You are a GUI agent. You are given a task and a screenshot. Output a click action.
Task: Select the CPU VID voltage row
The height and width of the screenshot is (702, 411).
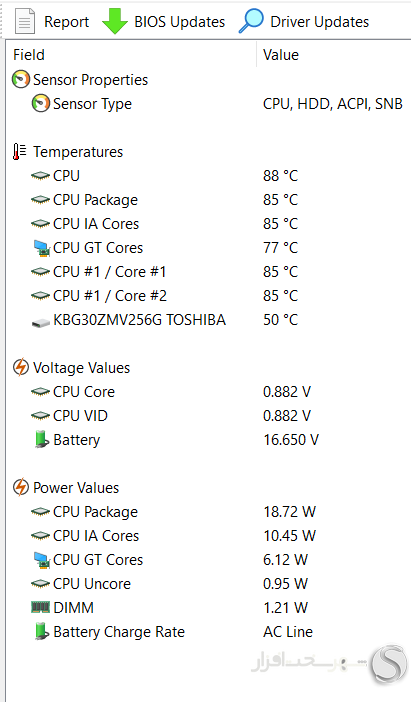click(x=208, y=415)
